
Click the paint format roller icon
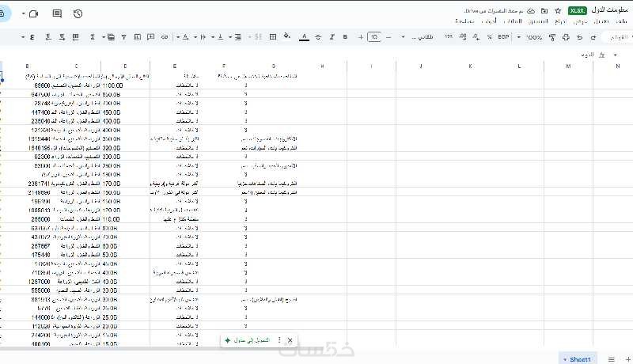[552, 37]
